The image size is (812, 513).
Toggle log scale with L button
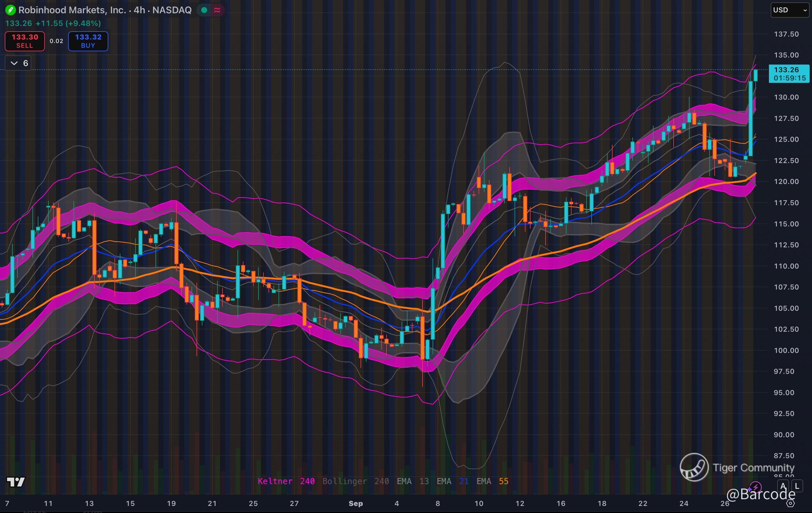pyautogui.click(x=797, y=486)
